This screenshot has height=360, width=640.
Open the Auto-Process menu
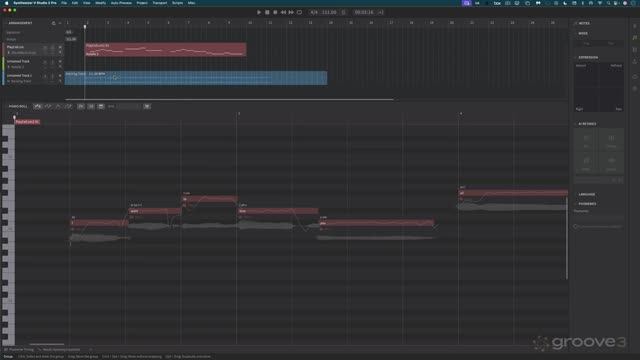121,3
